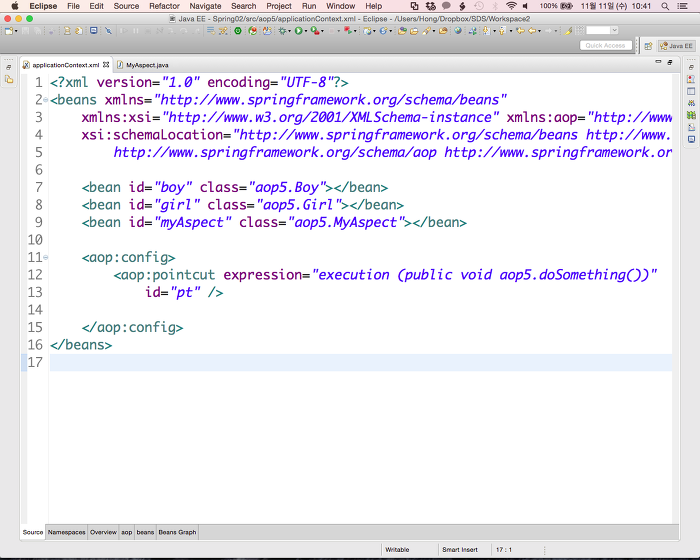Screen dimensions: 700x560
Task: Click the Writable status bar entry
Action: 397,550
